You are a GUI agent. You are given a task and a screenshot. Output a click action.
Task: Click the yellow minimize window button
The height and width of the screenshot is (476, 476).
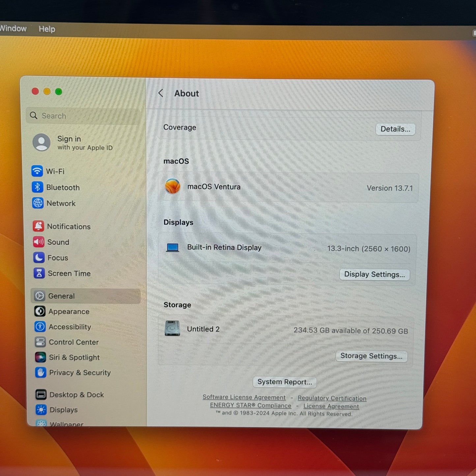click(x=47, y=91)
